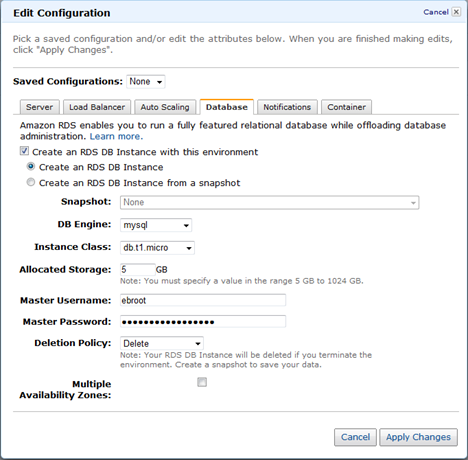Enable Multiple Availability Zones checkbox
The image size is (468, 460).
[202, 382]
